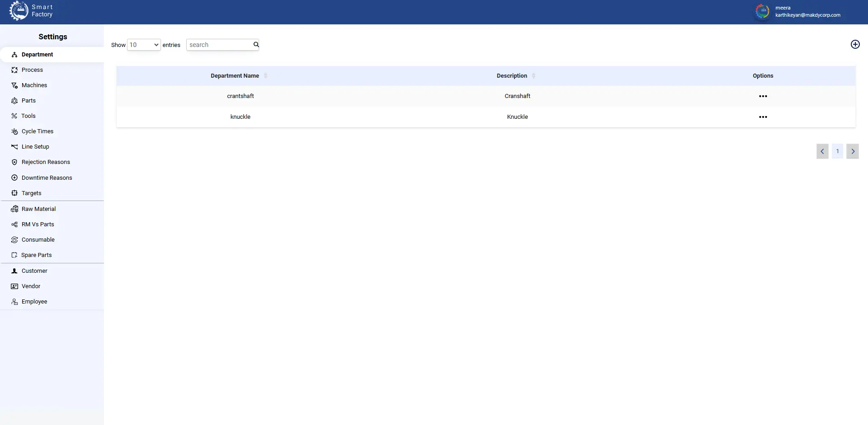Click the Cranshaft description cell

click(518, 96)
